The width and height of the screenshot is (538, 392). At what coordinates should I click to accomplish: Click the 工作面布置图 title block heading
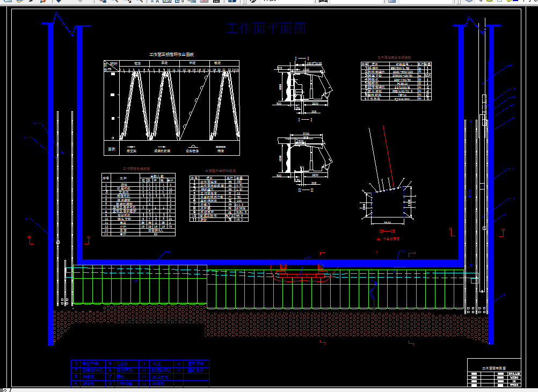pyautogui.click(x=494, y=368)
